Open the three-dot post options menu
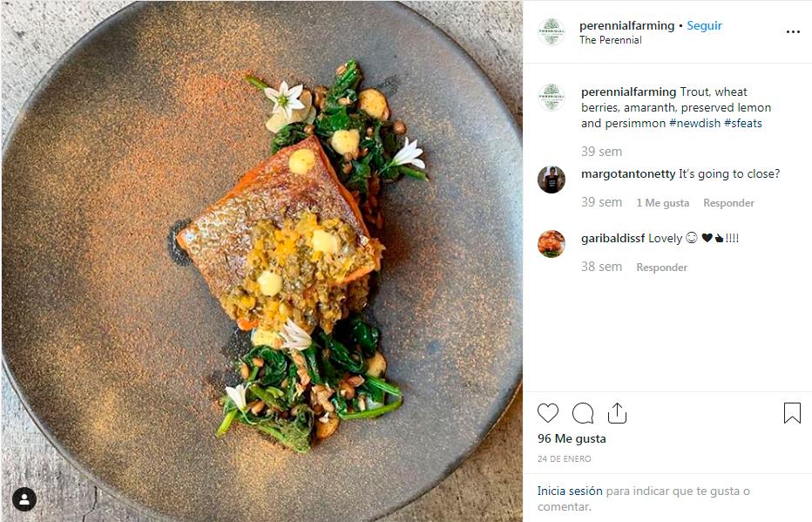The image size is (812, 522). click(794, 31)
